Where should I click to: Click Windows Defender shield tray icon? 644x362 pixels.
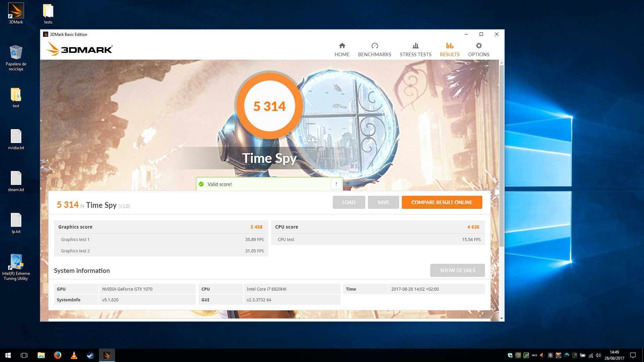click(510, 355)
